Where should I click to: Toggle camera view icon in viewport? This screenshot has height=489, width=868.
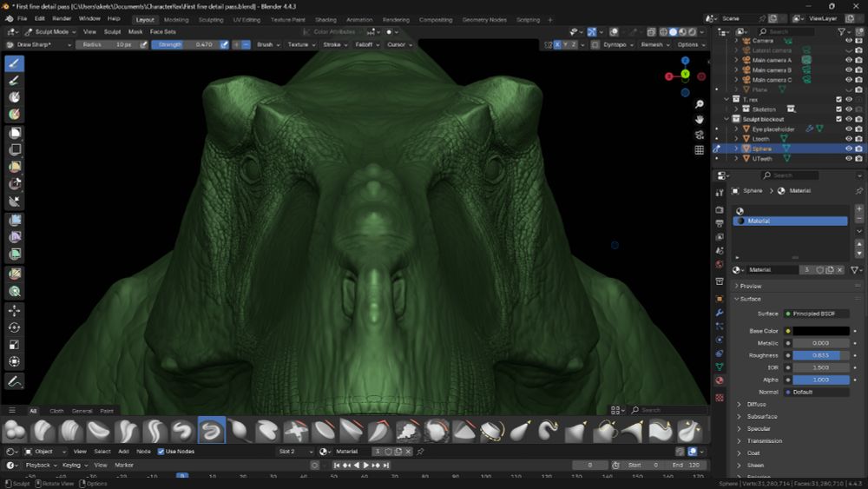(x=700, y=135)
